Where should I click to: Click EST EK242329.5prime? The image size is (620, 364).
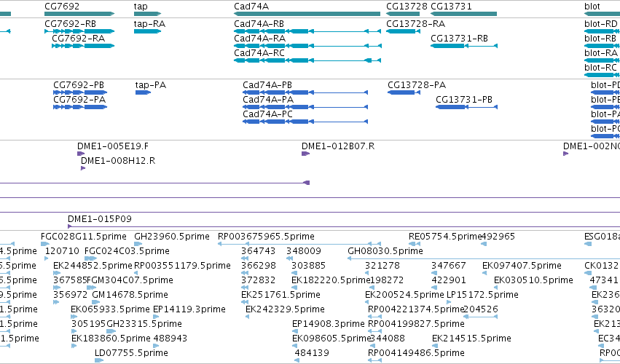248,317
